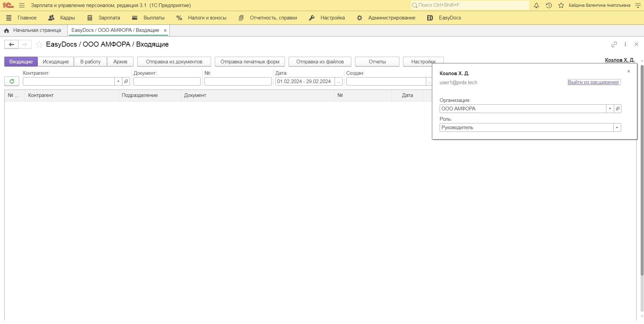Open the three-dot more actions menu
Image resolution: width=644 pixels, height=324 pixels.
click(x=625, y=44)
